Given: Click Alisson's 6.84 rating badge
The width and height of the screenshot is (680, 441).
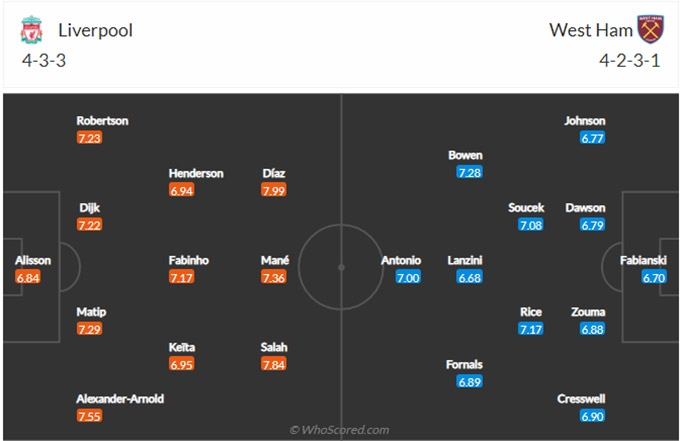Looking at the screenshot, I should click(x=29, y=277).
